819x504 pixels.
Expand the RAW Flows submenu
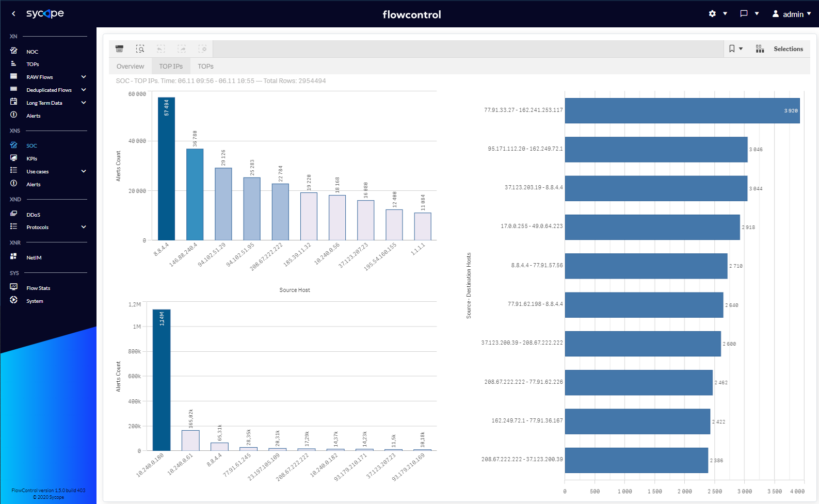coord(84,77)
